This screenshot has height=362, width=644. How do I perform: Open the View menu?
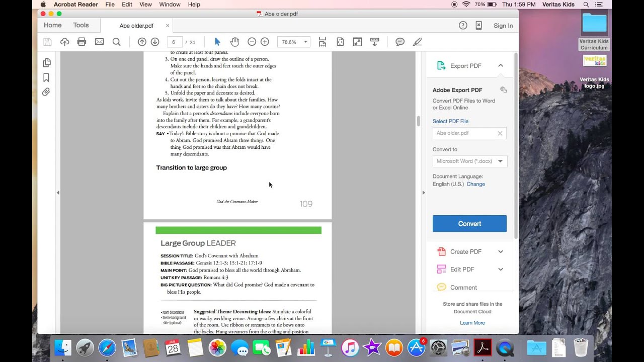pos(145,5)
